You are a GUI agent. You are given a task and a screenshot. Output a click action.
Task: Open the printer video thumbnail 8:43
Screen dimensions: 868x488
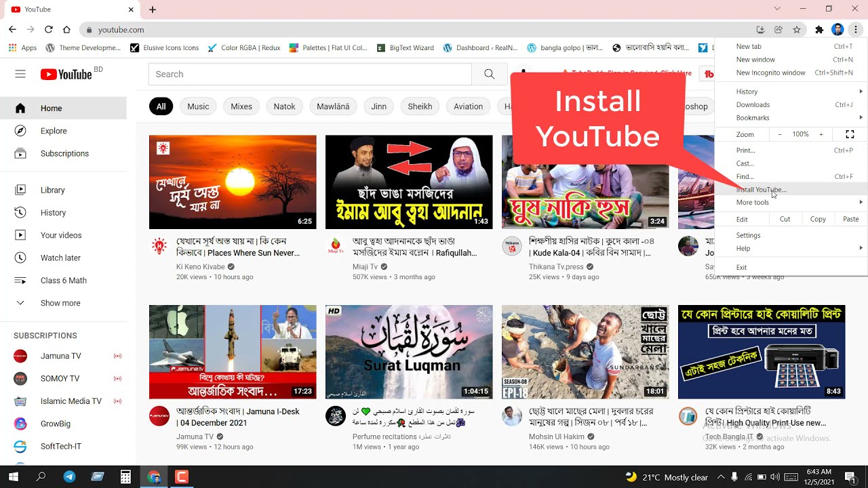[762, 352]
